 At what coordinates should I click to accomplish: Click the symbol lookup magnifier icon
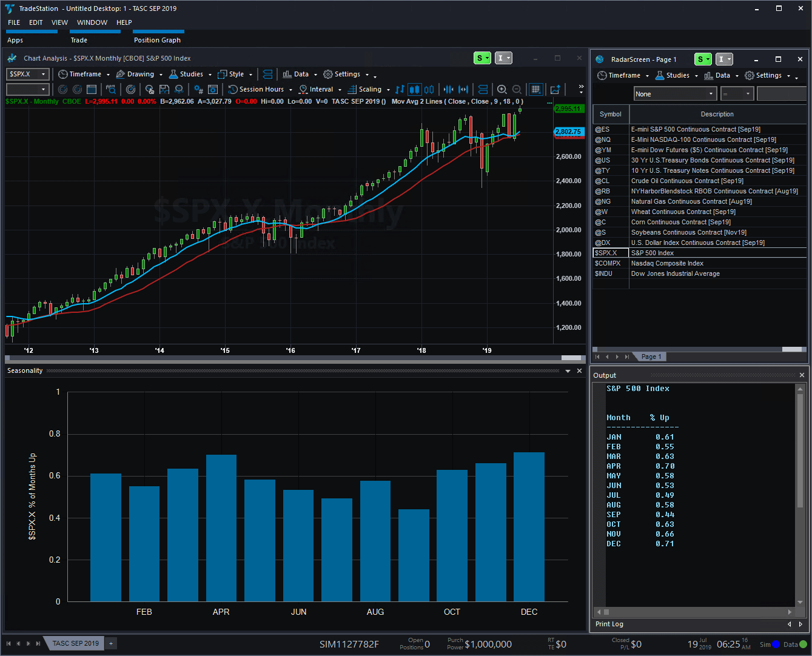pos(112,89)
